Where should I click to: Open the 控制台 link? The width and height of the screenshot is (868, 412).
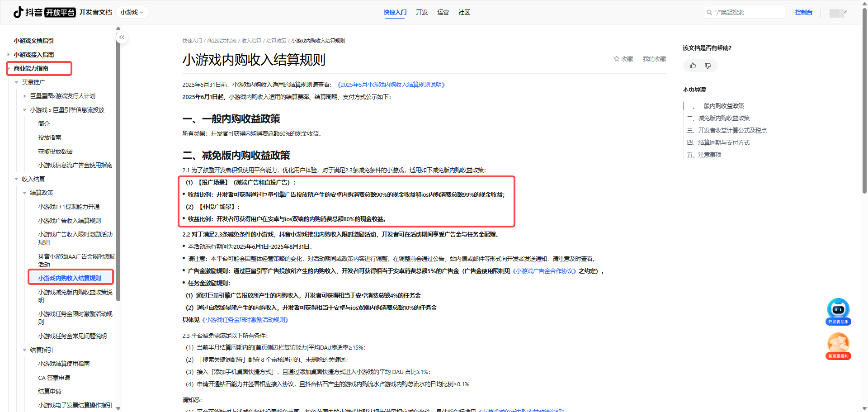click(x=803, y=13)
